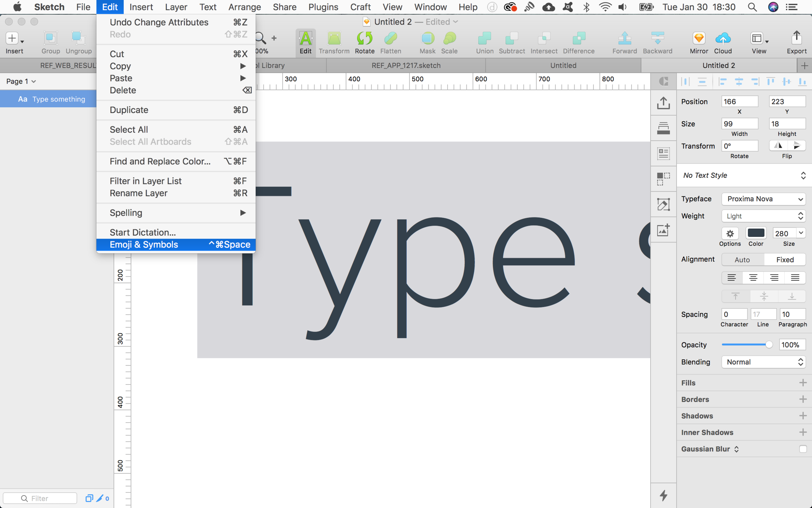The width and height of the screenshot is (812, 508).
Task: Flip layer horizontally
Action: coord(778,146)
